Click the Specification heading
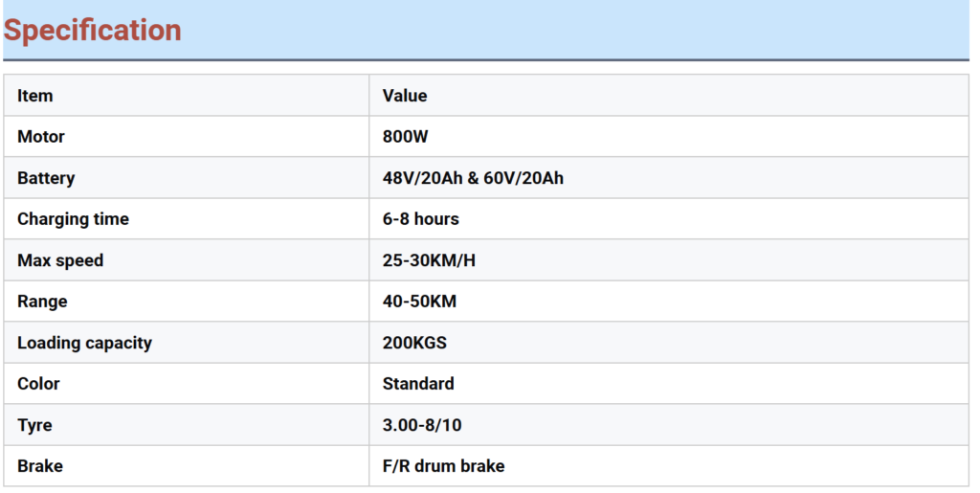980x493 pixels. (93, 31)
